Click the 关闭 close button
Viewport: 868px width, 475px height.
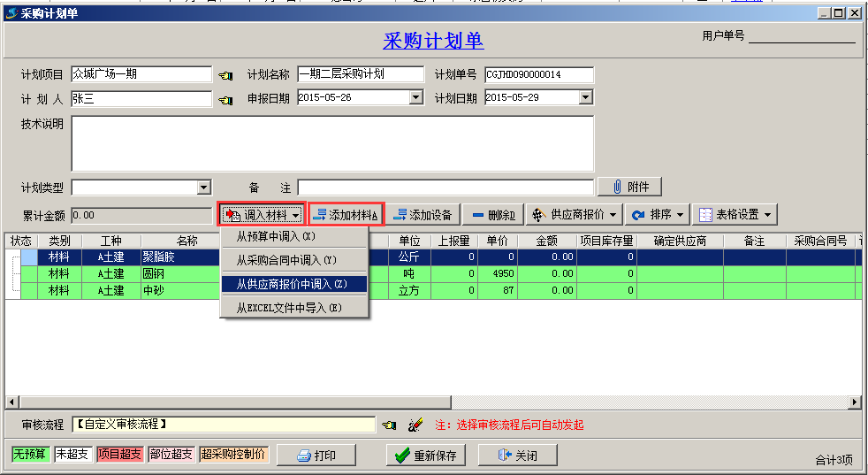[518, 456]
